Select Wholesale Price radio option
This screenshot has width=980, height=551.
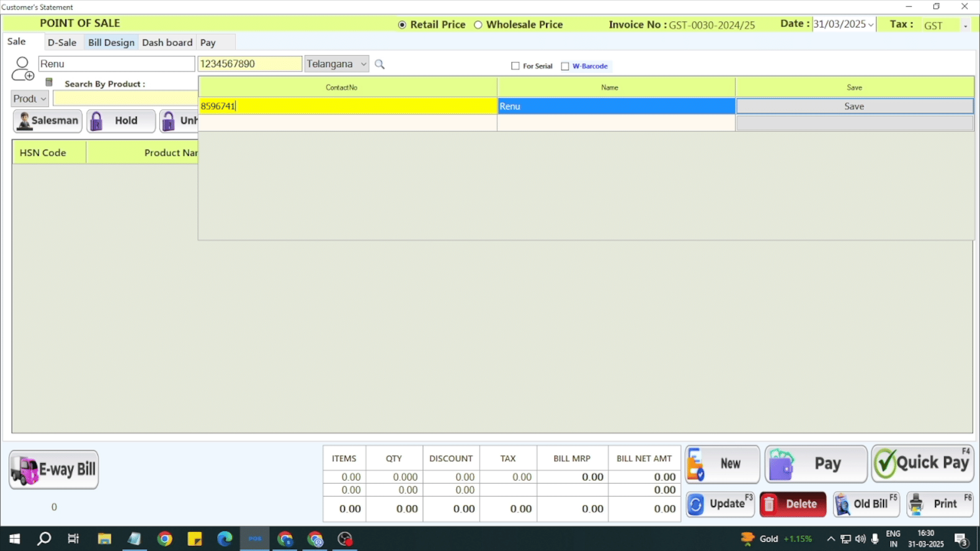[478, 25]
